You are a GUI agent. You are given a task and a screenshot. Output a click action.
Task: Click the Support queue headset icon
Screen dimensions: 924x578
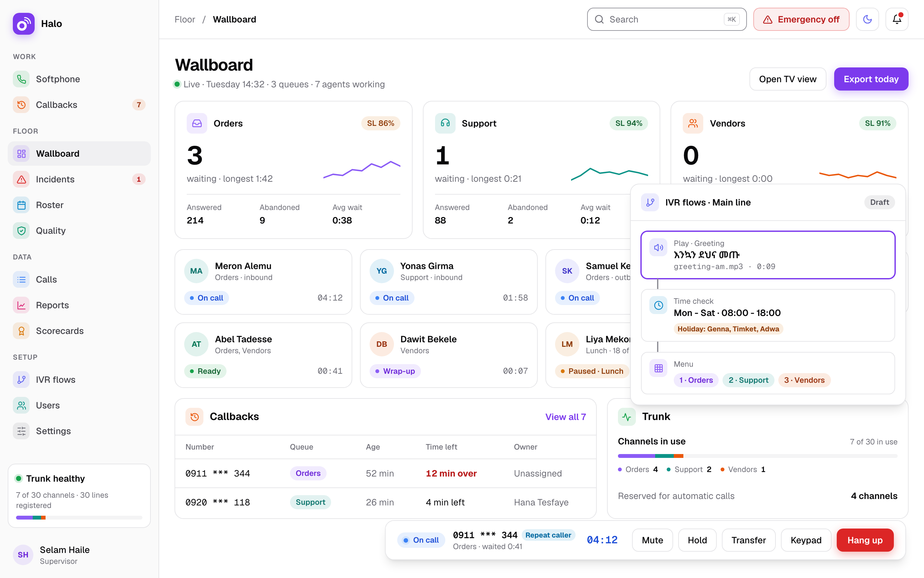coord(445,123)
